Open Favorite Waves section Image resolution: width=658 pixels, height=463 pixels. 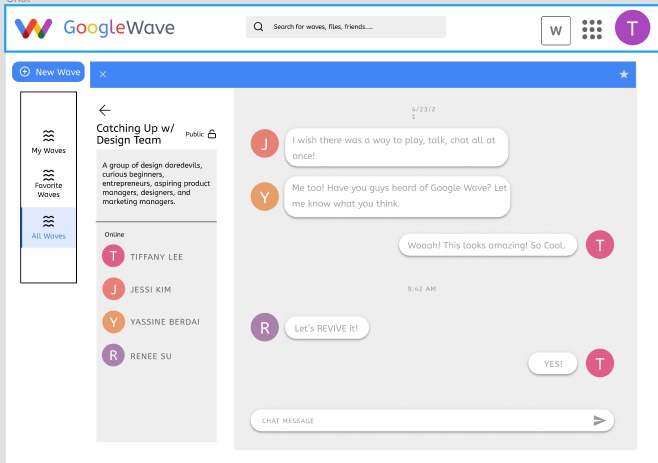[48, 184]
